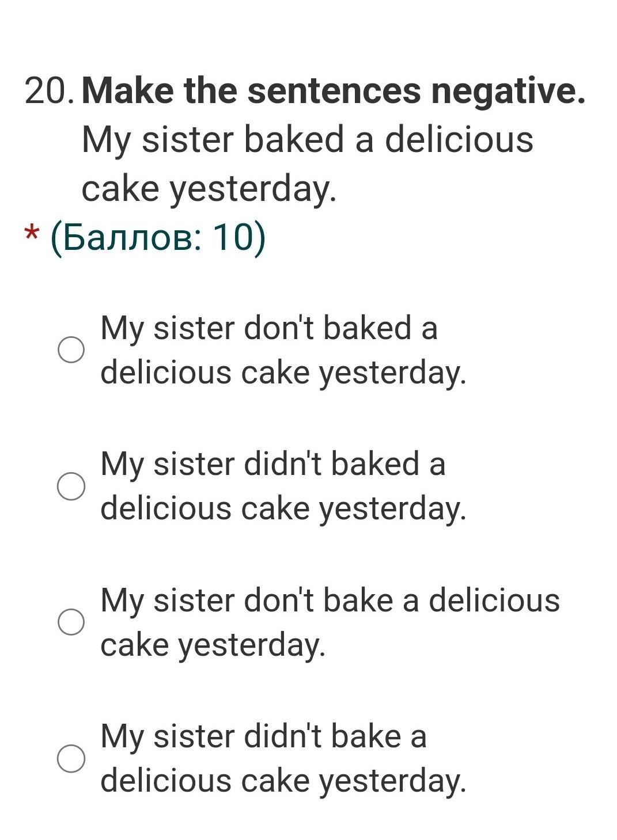The image size is (617, 840).
Task: Select radio for "don't baked" answer
Action: click(71, 350)
